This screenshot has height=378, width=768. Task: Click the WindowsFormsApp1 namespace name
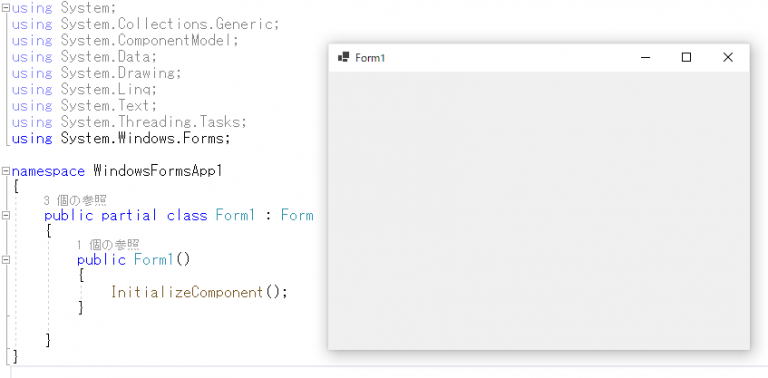158,171
